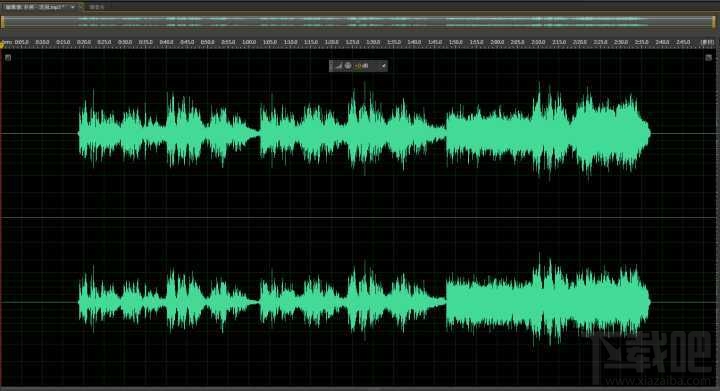Image resolution: width=720 pixels, height=391 pixels.
Task: Click inside the upper left-channel waveform
Action: click(x=364, y=133)
